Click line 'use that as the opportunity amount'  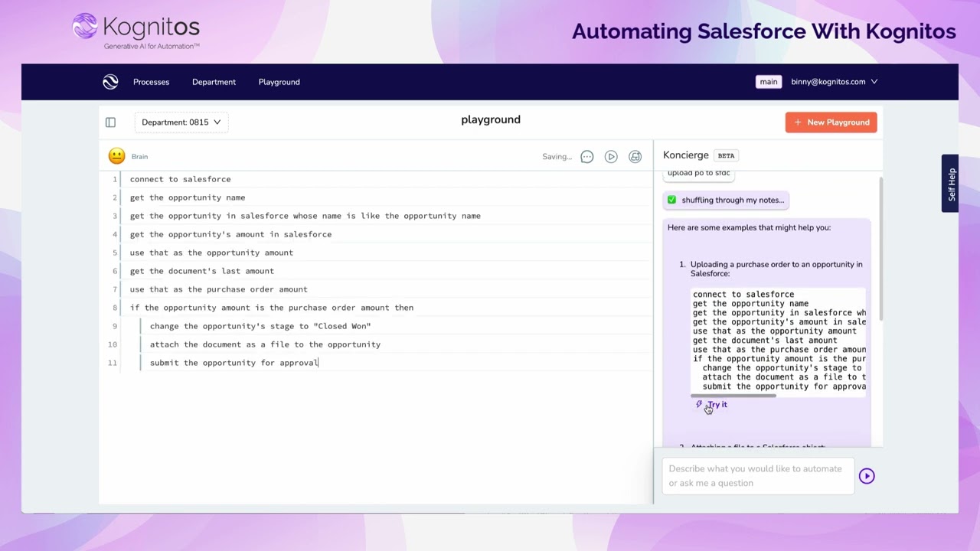pyautogui.click(x=211, y=253)
